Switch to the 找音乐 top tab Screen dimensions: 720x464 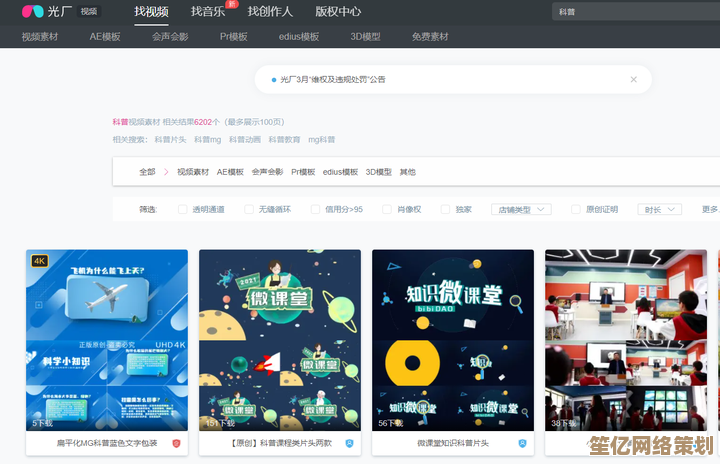(x=208, y=11)
